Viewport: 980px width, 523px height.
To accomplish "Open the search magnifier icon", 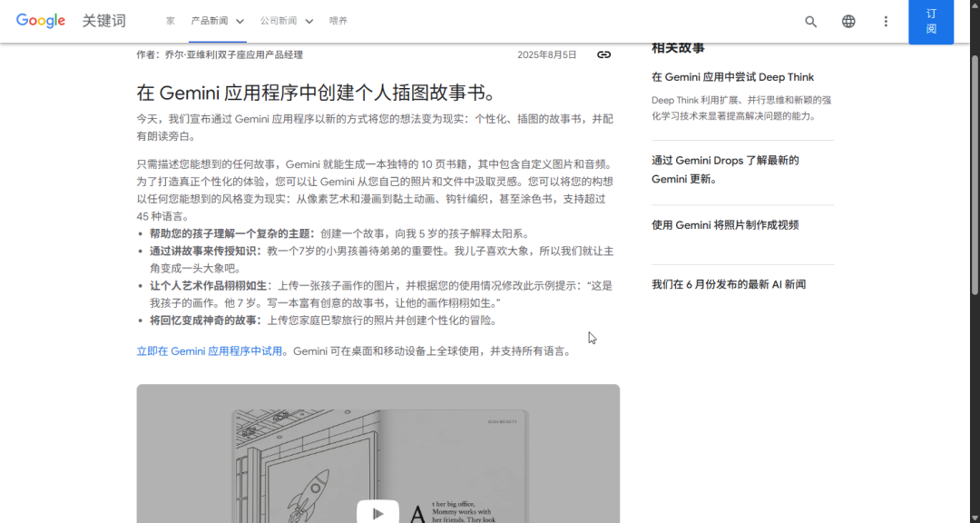I will coord(810,21).
